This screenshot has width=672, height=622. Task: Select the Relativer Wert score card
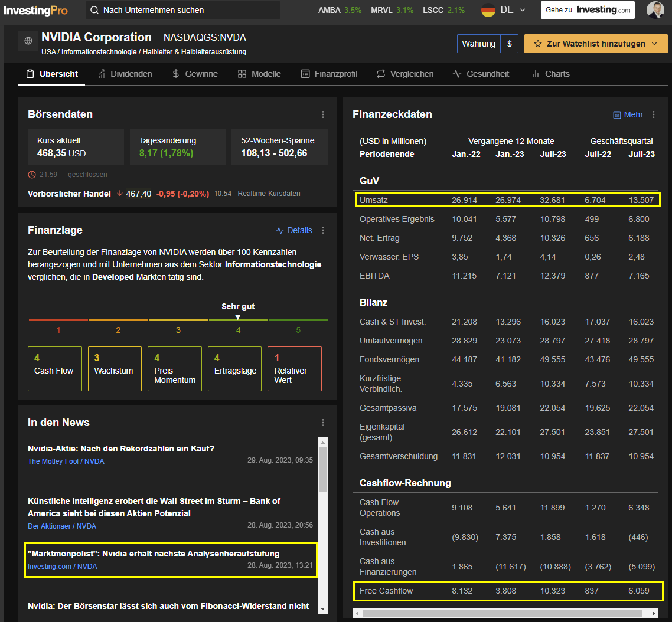click(295, 369)
